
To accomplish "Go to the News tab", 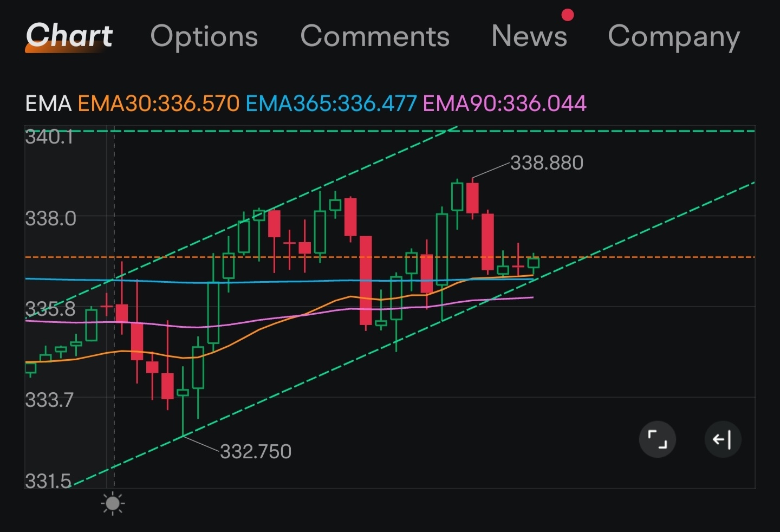I will coord(529,36).
